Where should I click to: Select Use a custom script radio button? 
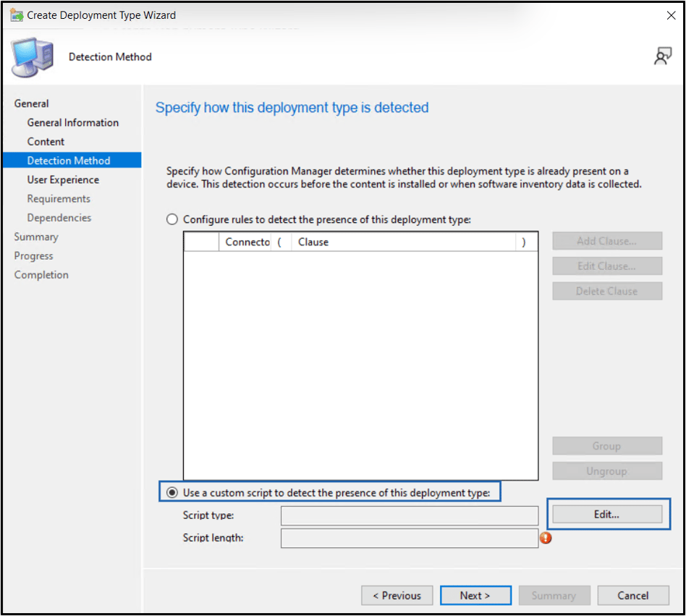point(172,493)
